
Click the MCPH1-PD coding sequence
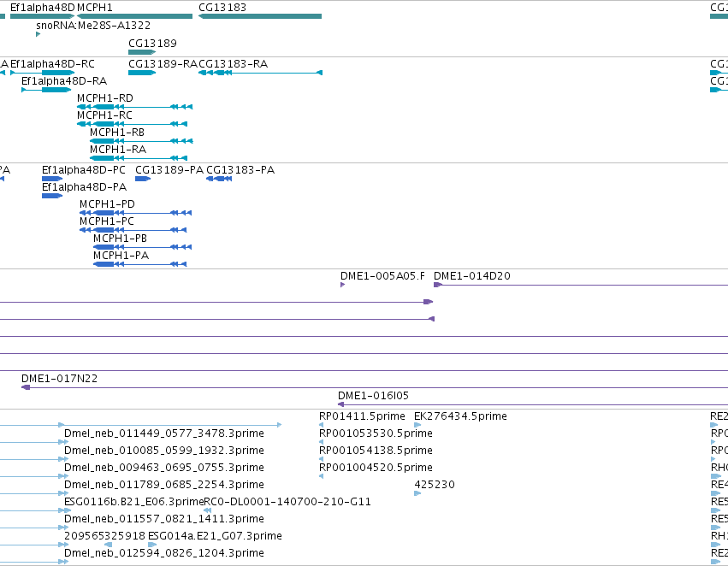tap(135, 213)
